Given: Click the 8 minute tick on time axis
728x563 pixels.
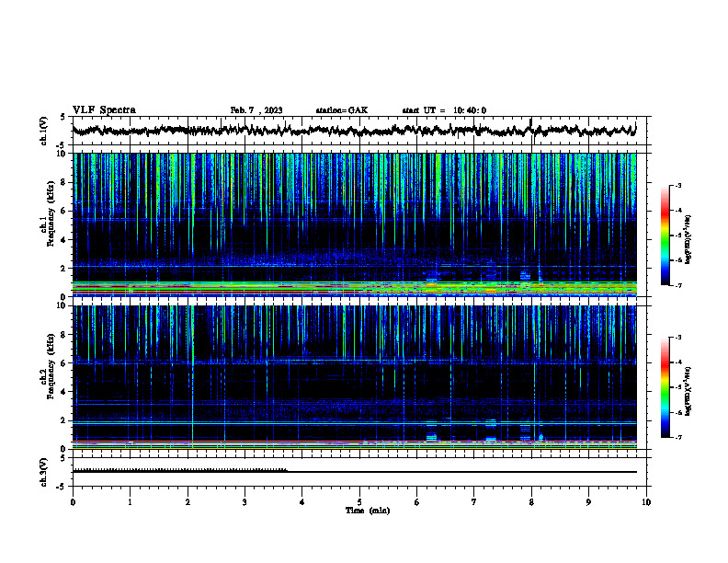Looking at the screenshot, I should tap(531, 502).
